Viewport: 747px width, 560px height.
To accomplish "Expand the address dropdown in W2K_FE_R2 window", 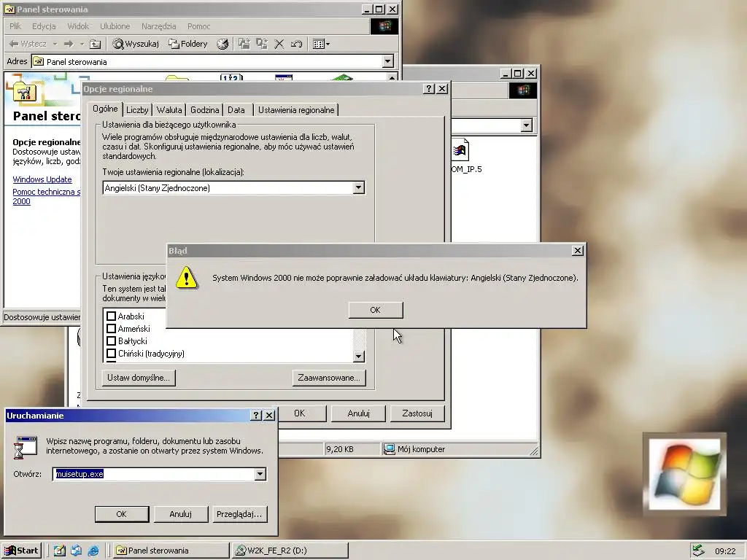I will [x=526, y=125].
